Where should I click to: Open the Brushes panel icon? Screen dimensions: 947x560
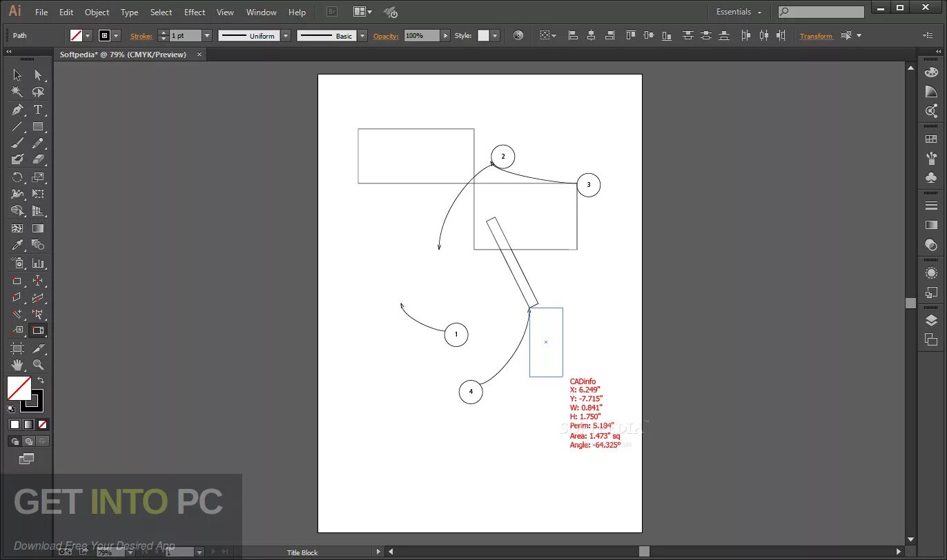tap(931, 158)
